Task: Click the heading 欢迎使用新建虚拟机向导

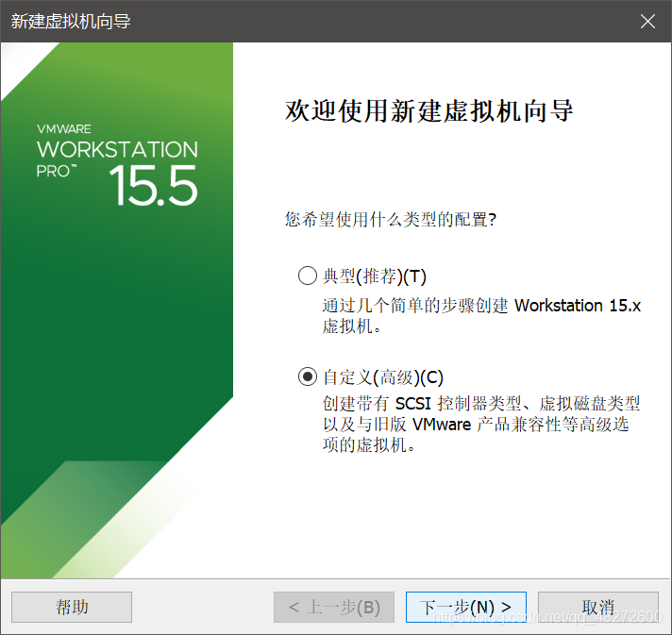Action: tap(429, 110)
